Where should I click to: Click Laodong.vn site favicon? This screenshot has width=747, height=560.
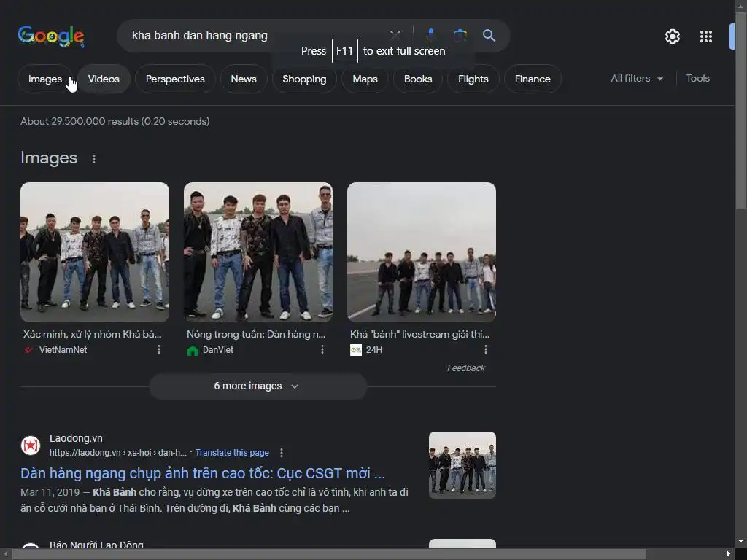point(31,446)
